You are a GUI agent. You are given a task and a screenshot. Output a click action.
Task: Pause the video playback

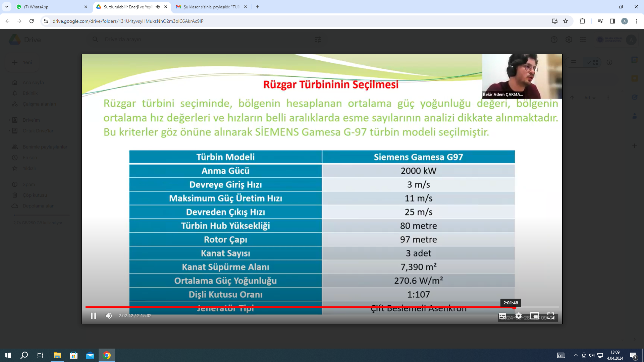[93, 316]
